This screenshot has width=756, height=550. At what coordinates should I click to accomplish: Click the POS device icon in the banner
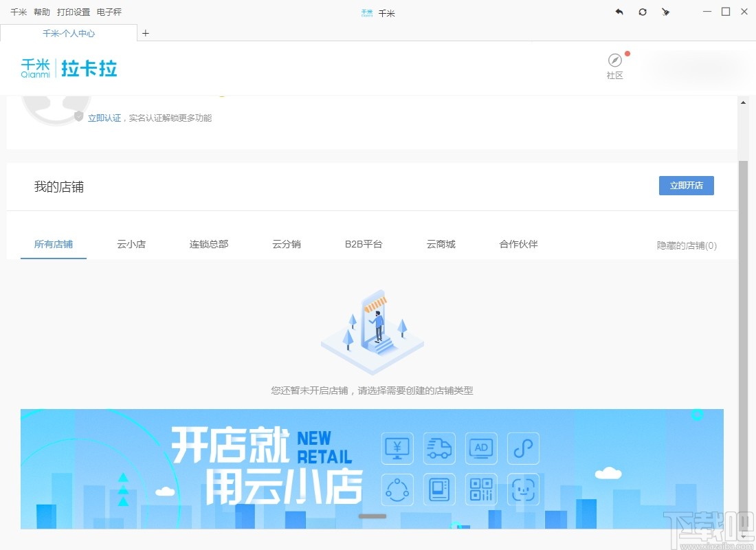coord(439,489)
